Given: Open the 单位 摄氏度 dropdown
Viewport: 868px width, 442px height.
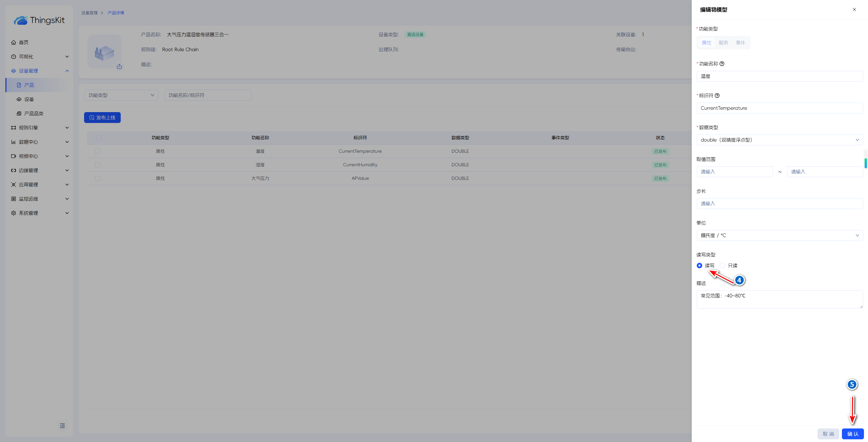Looking at the screenshot, I should [780, 235].
